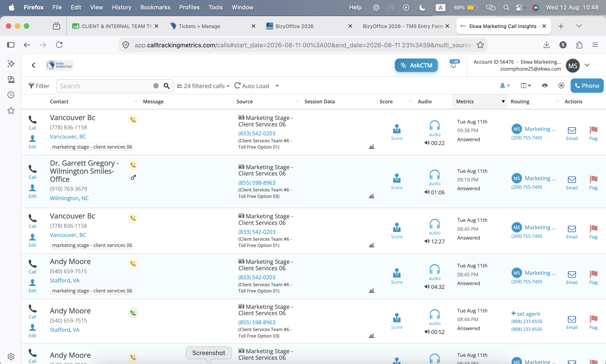Open the Auto Load options arrow
Screen dimensions: 606x364
277,86
